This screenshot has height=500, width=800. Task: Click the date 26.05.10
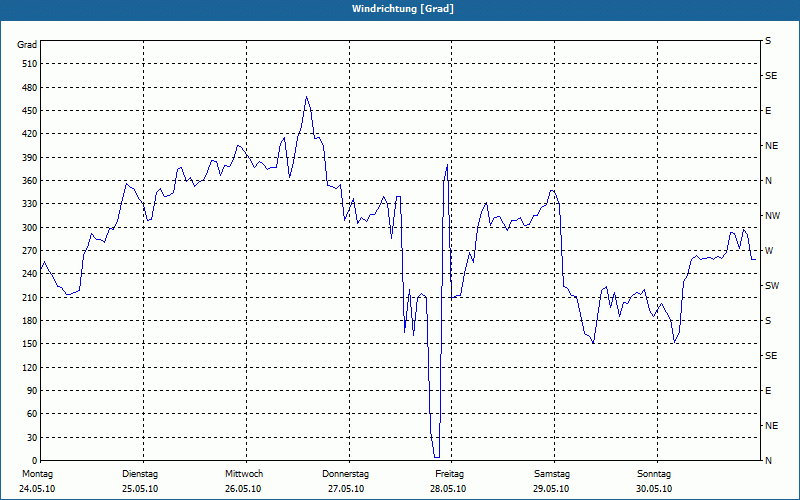pos(243,489)
